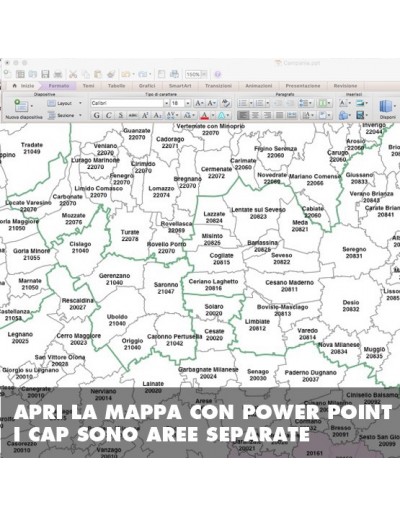
Task: Switch to the Temi tab
Action: click(88, 86)
